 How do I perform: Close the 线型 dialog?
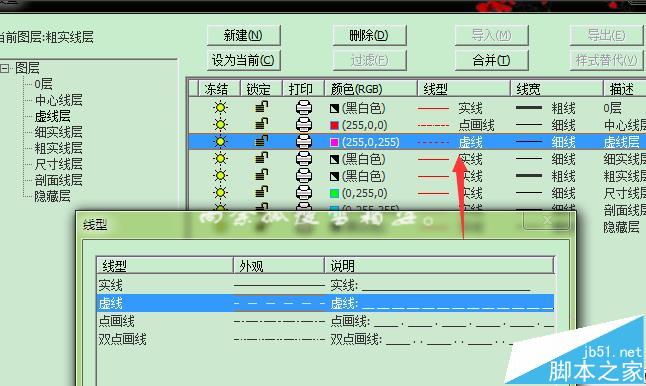click(x=547, y=221)
